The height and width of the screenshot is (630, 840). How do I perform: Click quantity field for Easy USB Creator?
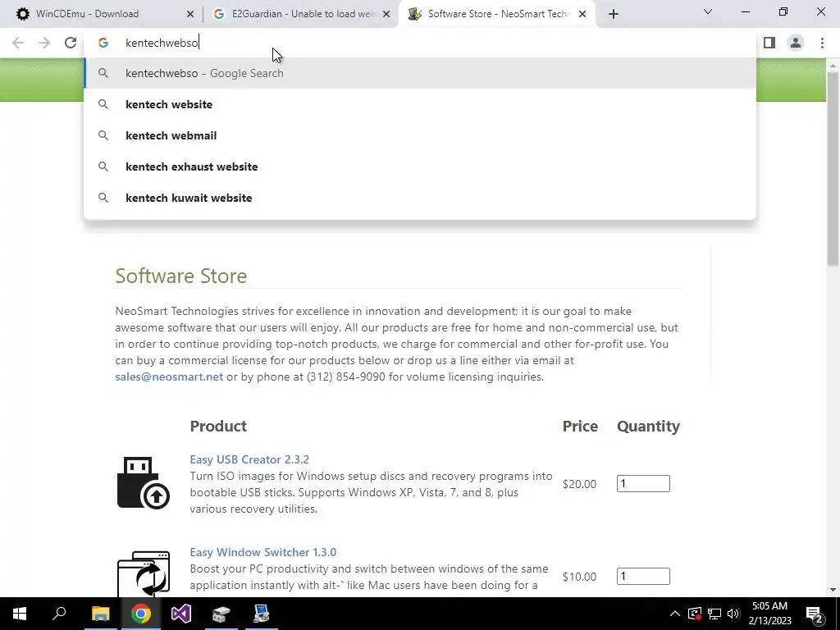click(x=643, y=484)
